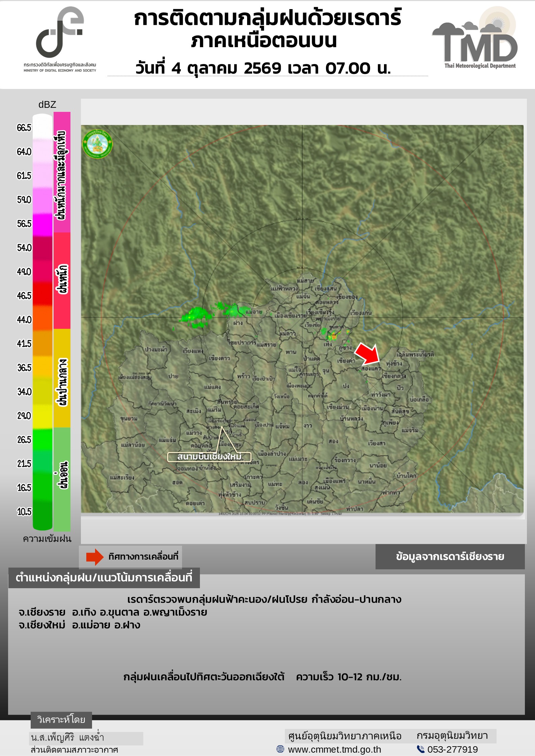
Task: Click the ข้อมูลจากเรดาร์เชียงราย label
Action: pyautogui.click(x=450, y=557)
